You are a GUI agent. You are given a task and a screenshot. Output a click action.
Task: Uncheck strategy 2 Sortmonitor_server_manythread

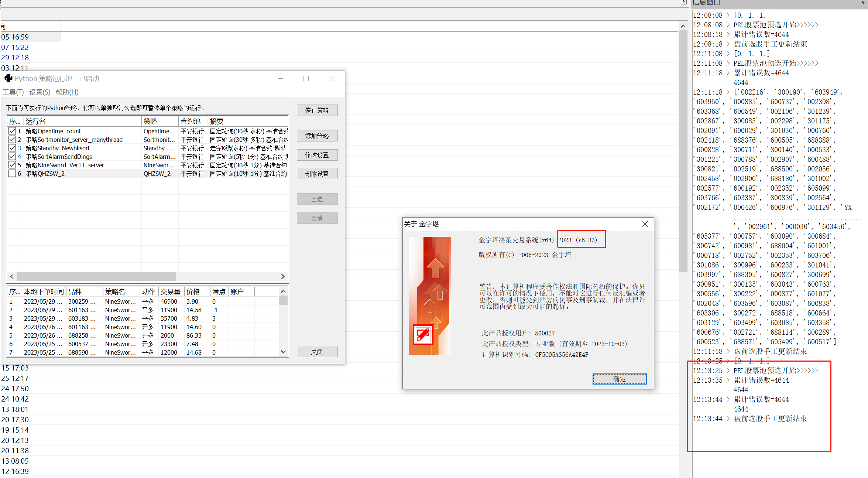[12, 140]
